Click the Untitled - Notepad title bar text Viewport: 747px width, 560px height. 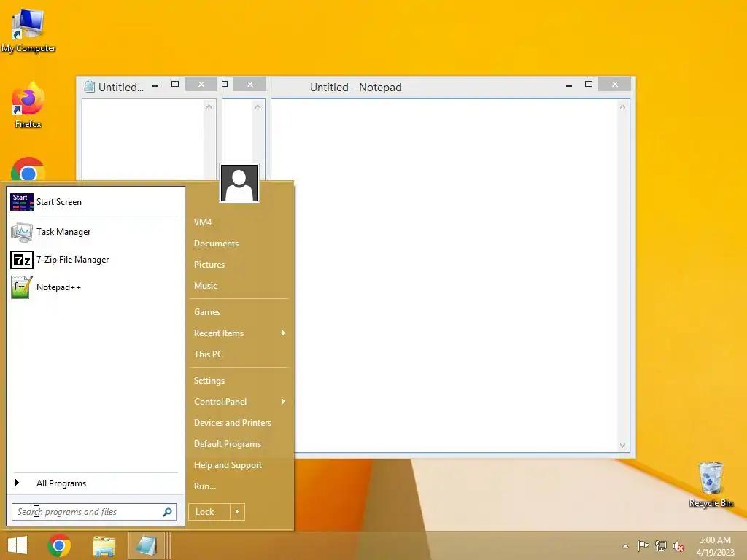point(356,87)
